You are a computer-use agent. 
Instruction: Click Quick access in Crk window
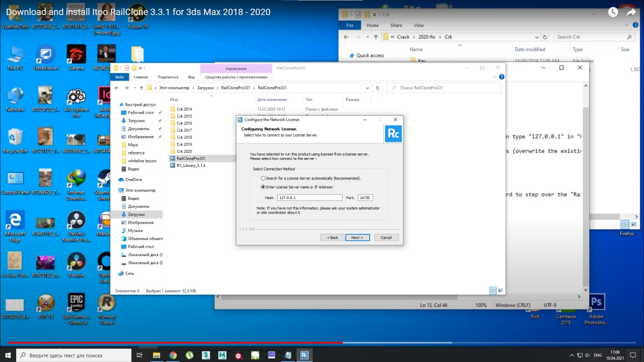click(x=370, y=55)
